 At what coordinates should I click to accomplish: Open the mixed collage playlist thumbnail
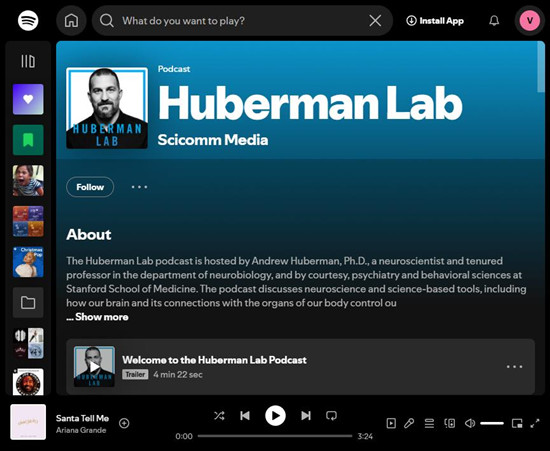tap(28, 343)
